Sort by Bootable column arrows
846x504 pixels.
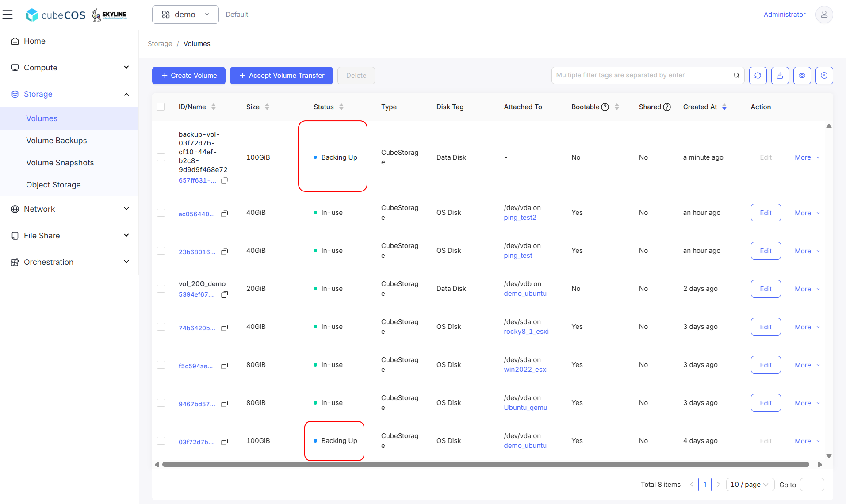click(616, 107)
